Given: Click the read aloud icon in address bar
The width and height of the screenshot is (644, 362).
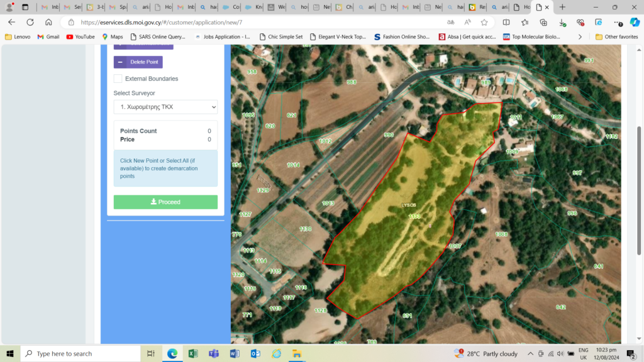Looking at the screenshot, I should tap(467, 22).
